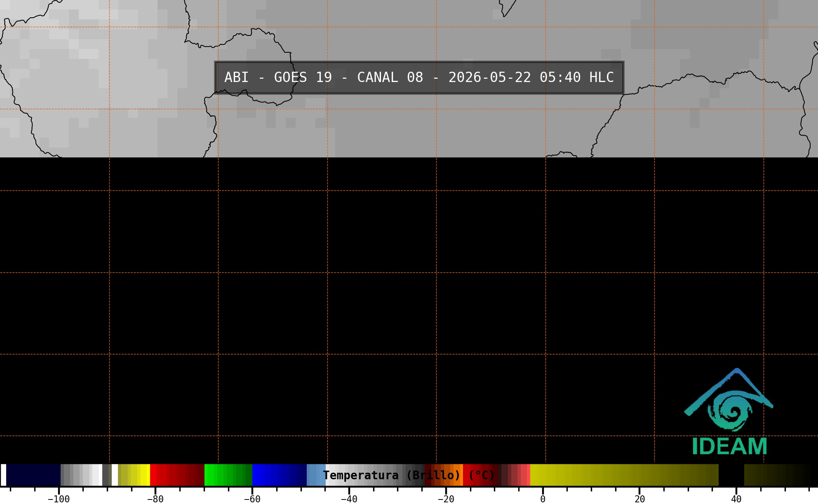Click the Temperatura (Brillo) (°C) colorbar label
The height and width of the screenshot is (504, 818).
pos(409,475)
